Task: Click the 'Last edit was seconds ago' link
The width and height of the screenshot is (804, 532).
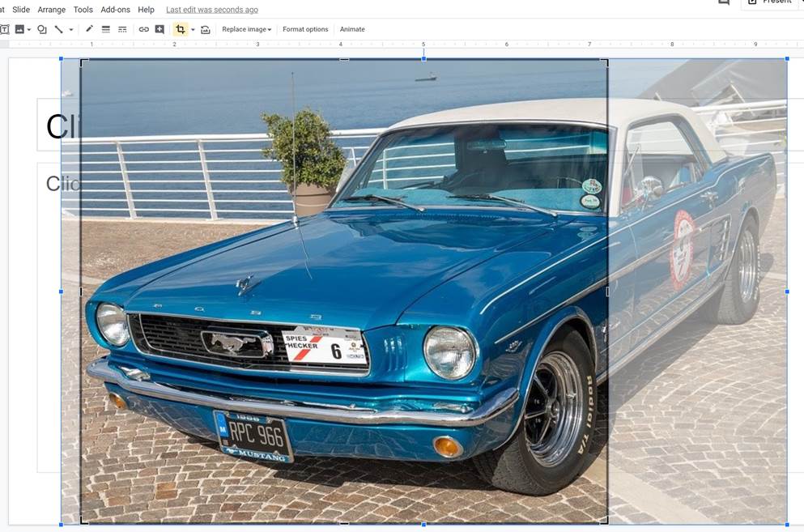Action: 212,10
